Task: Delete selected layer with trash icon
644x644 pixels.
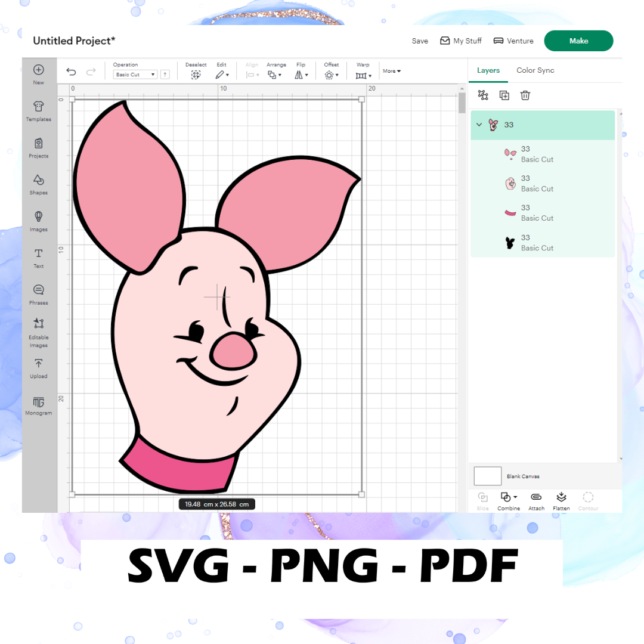Action: pos(525,95)
